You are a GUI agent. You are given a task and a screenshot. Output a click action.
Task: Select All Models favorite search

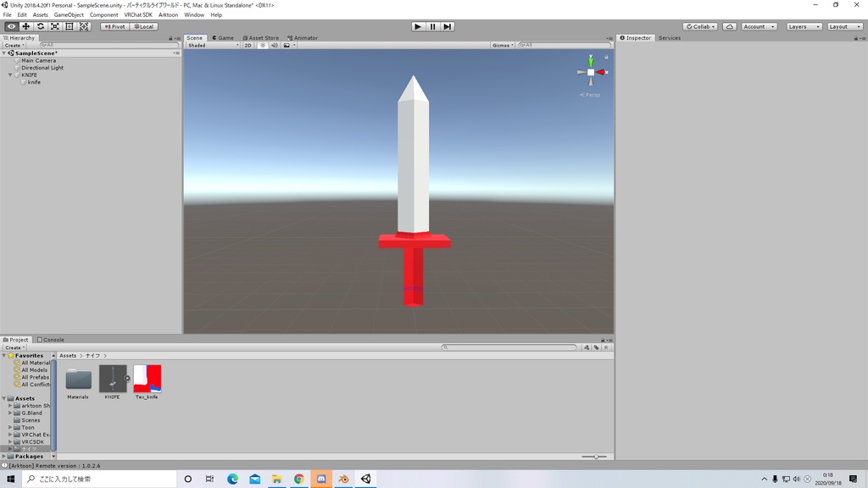pos(34,369)
